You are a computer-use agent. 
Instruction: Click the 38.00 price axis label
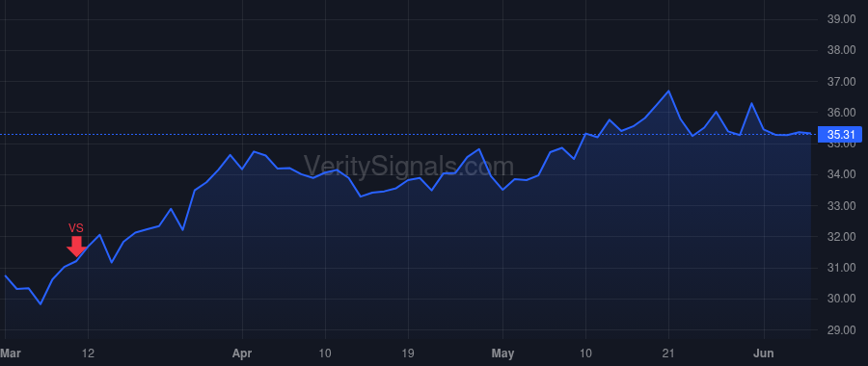coord(841,50)
